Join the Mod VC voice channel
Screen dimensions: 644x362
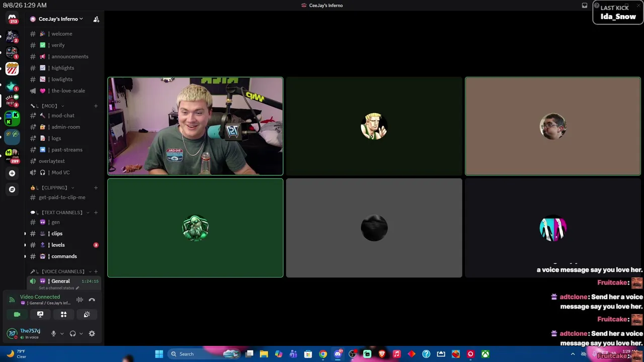click(64, 172)
